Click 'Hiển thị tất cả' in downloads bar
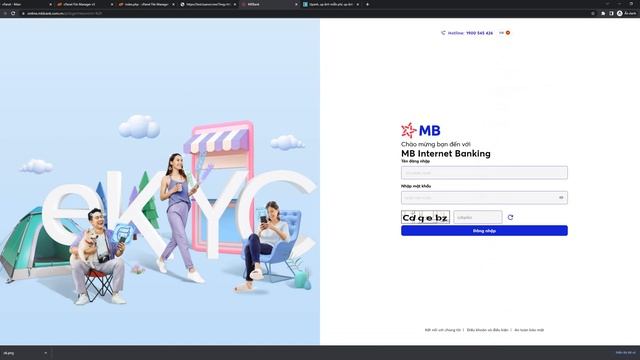The image size is (640, 360). tap(625, 353)
